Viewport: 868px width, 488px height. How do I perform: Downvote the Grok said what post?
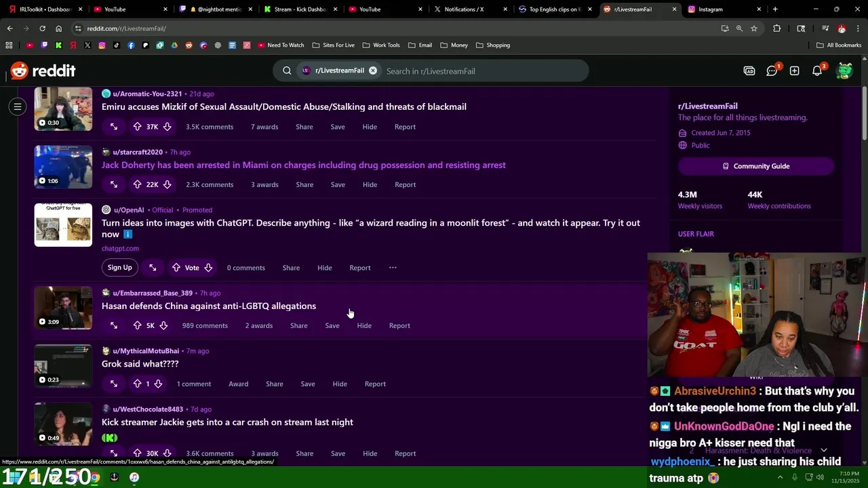[158, 384]
